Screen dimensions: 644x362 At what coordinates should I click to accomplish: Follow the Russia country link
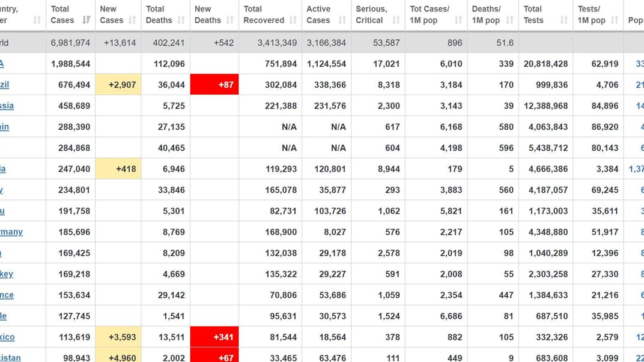coord(7,106)
